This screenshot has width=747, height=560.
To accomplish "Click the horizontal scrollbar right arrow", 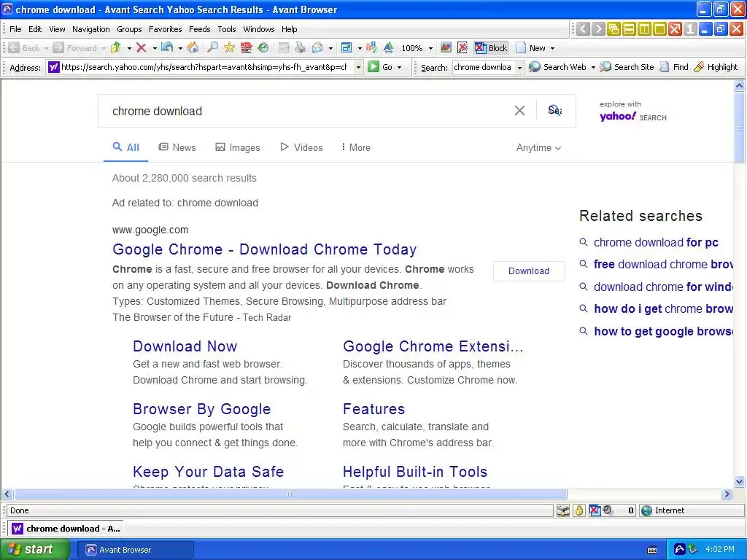I will click(727, 494).
